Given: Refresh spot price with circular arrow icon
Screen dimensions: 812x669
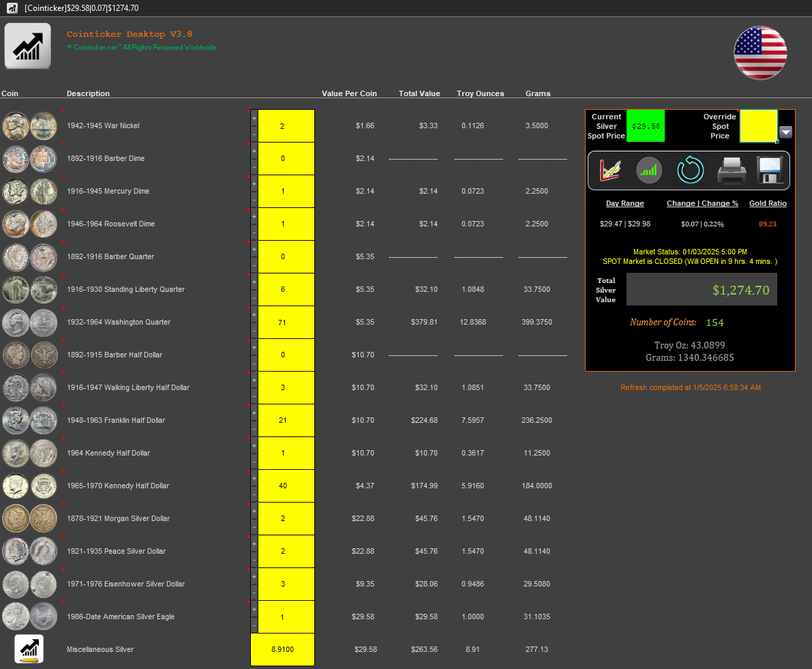Looking at the screenshot, I should coord(691,170).
